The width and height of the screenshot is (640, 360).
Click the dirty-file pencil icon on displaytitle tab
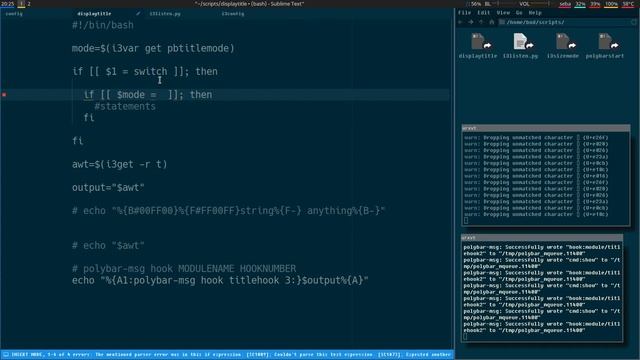[138, 14]
